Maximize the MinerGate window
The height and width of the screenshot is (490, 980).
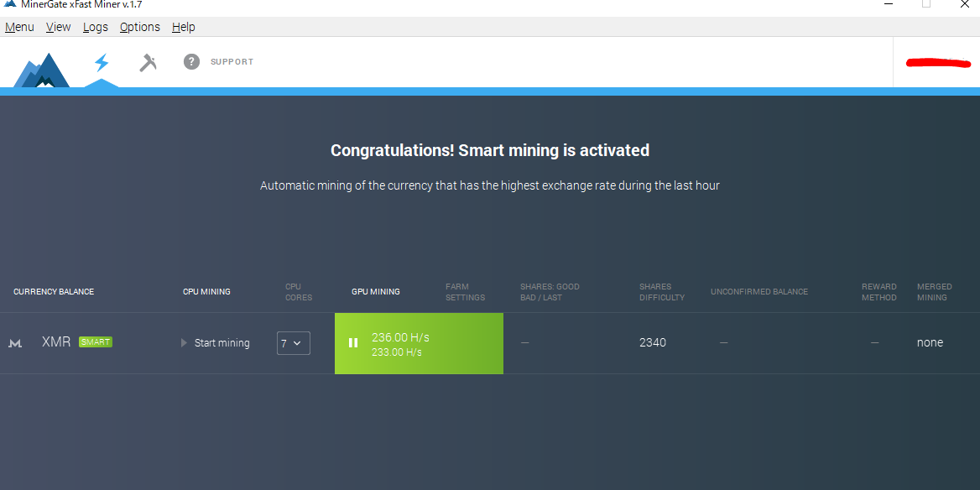tap(926, 3)
